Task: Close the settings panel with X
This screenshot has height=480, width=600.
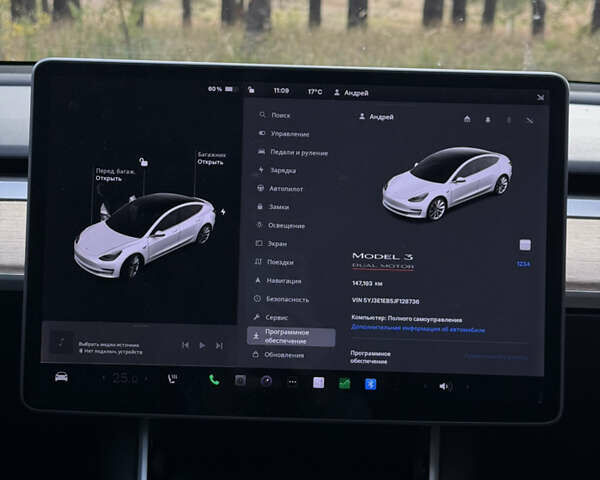Action: 540,98
